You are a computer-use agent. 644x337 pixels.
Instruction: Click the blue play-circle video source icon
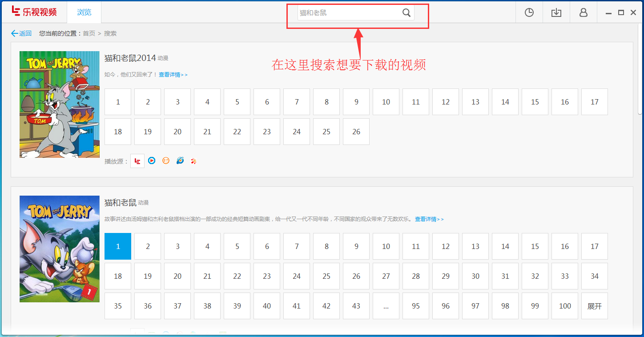(151, 160)
